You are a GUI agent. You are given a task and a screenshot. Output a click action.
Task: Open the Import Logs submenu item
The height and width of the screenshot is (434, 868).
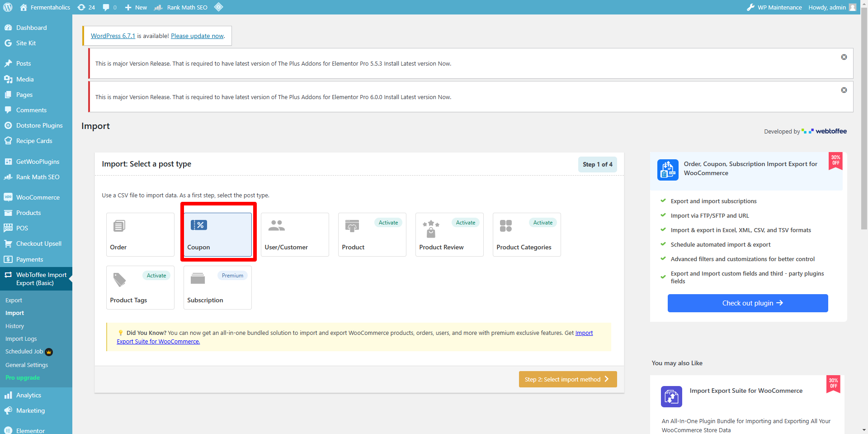click(x=21, y=339)
